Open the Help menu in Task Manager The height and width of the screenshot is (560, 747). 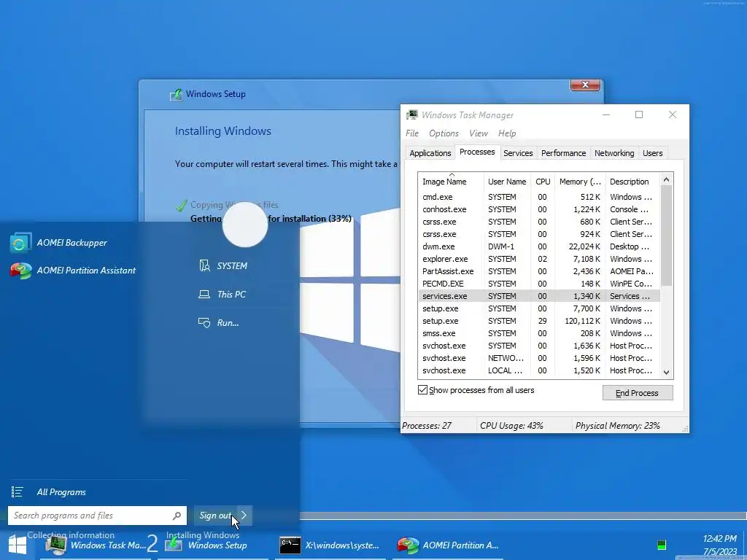point(507,133)
